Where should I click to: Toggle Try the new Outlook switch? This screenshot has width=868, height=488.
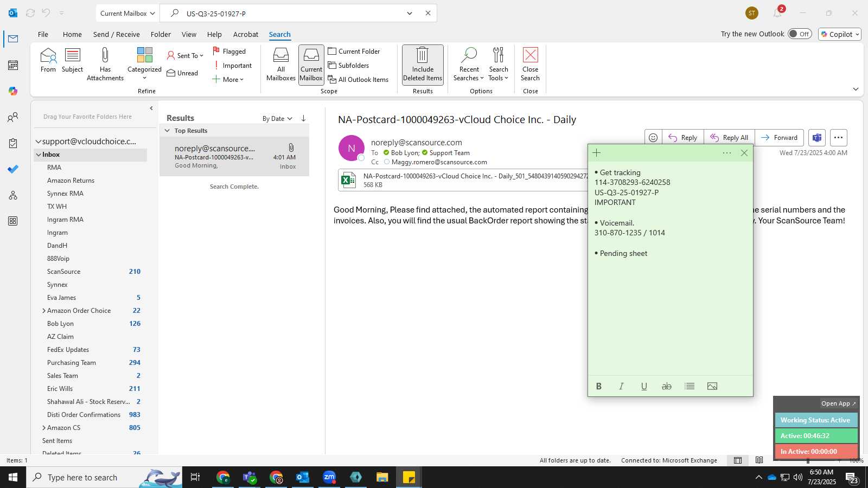800,34
